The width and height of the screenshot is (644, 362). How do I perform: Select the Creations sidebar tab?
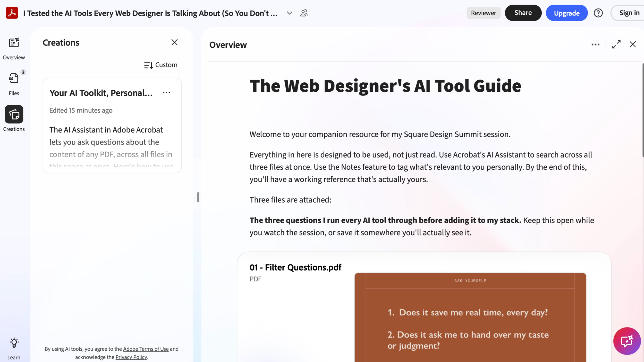pos(14,119)
